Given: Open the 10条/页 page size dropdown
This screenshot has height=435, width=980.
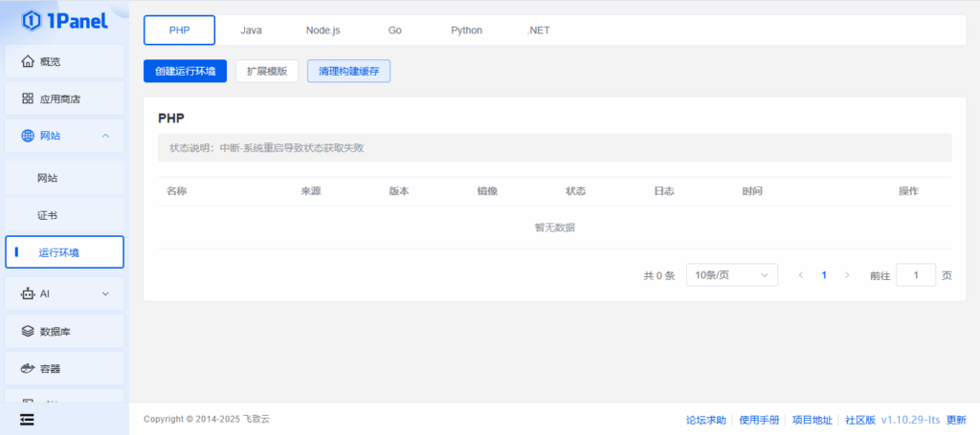Looking at the screenshot, I should pyautogui.click(x=731, y=275).
